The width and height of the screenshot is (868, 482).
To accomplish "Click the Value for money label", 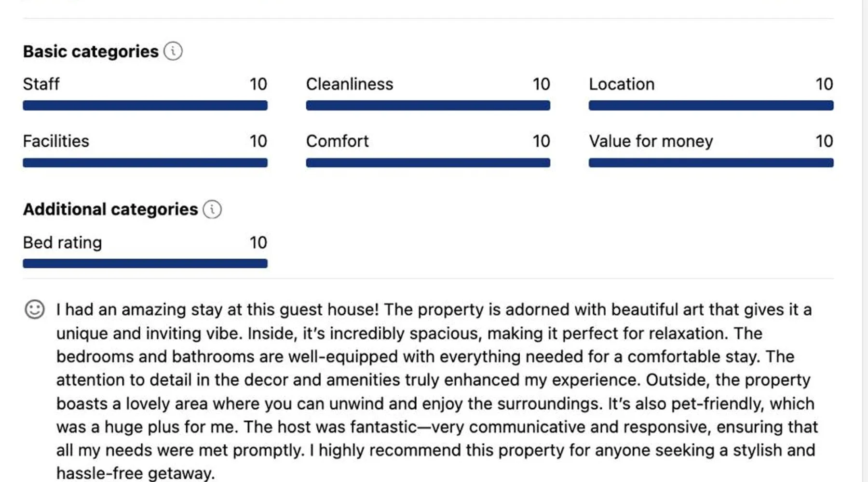I will [651, 141].
